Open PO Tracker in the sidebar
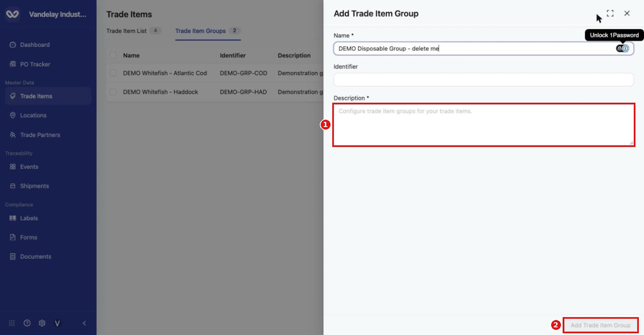Image resolution: width=644 pixels, height=335 pixels. [48, 64]
